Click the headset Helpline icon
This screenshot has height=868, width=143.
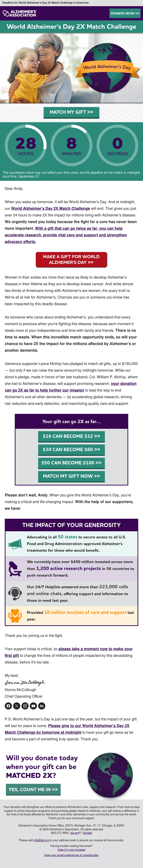point(15,593)
